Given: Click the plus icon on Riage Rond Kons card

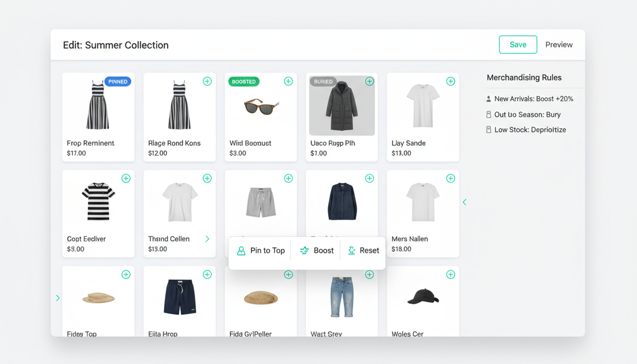Looking at the screenshot, I should (x=207, y=81).
